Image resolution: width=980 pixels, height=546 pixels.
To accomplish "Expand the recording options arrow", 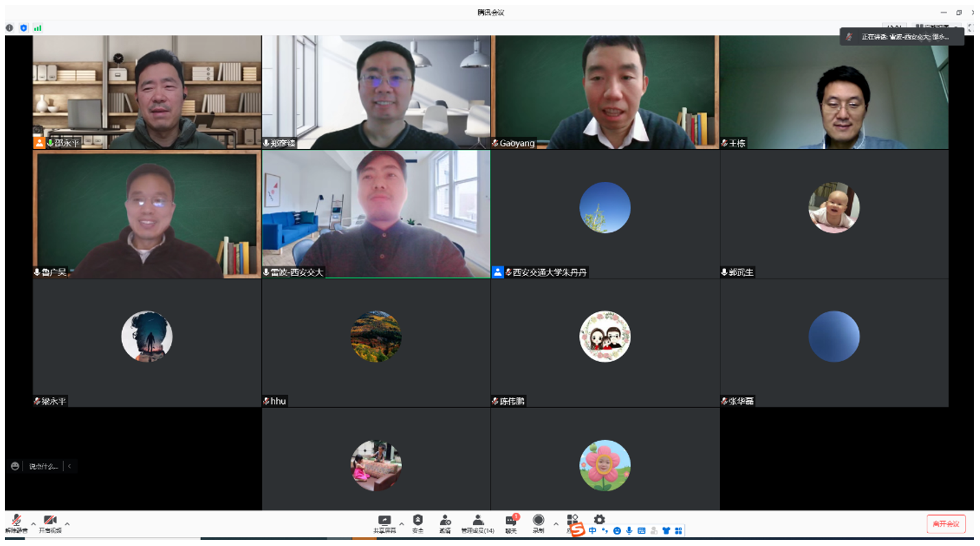I will pos(556,523).
